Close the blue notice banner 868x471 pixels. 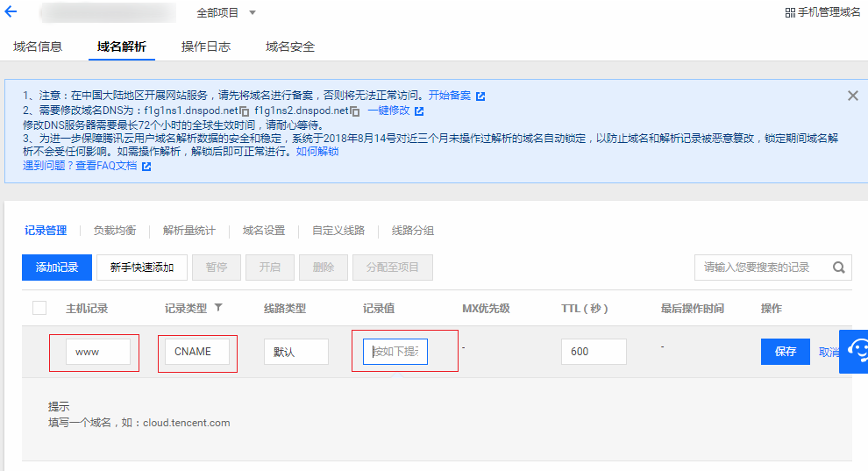852,96
